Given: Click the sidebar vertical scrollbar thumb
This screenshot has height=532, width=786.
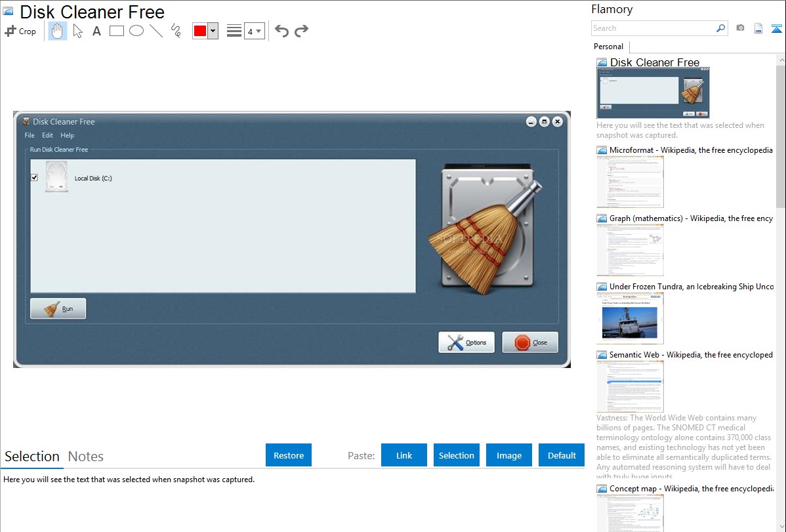Looking at the screenshot, I should [x=781, y=136].
